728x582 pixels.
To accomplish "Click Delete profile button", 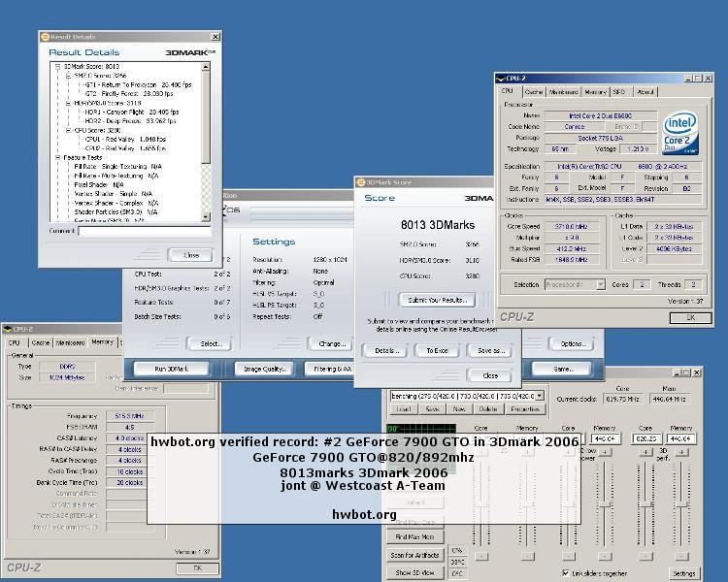I will 487,409.
